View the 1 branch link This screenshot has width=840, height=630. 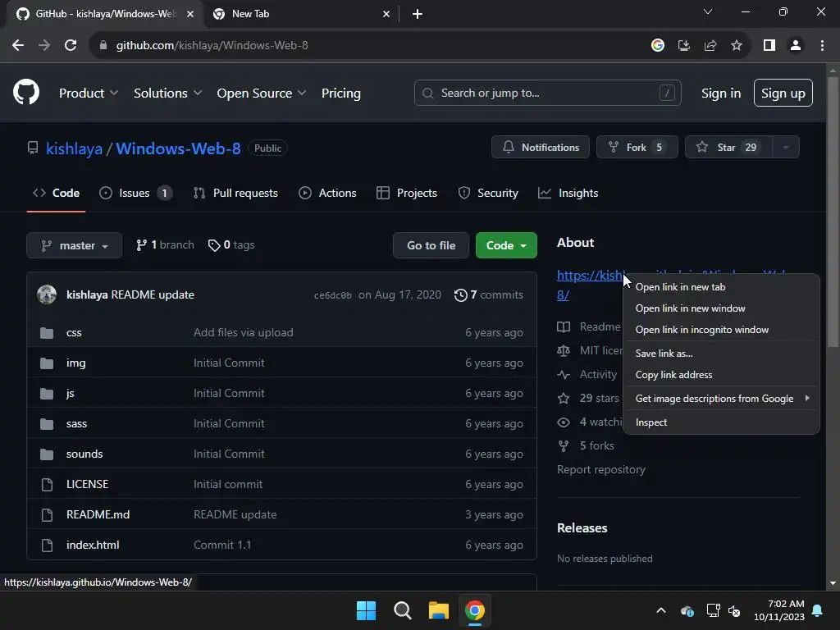tap(165, 244)
